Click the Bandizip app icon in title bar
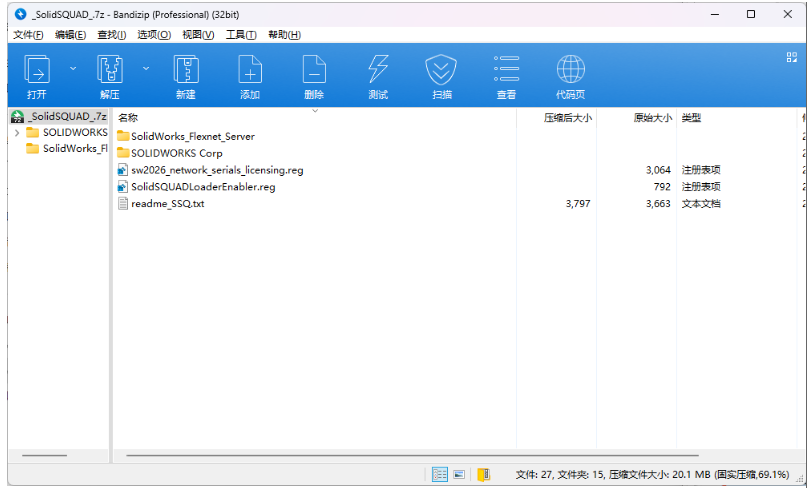The width and height of the screenshot is (808, 488). click(20, 14)
